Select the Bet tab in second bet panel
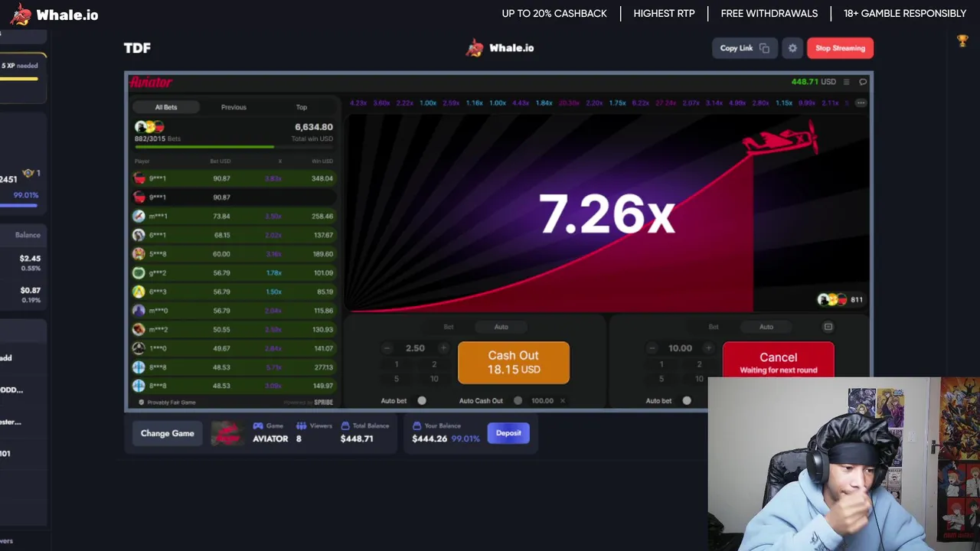 tap(714, 327)
